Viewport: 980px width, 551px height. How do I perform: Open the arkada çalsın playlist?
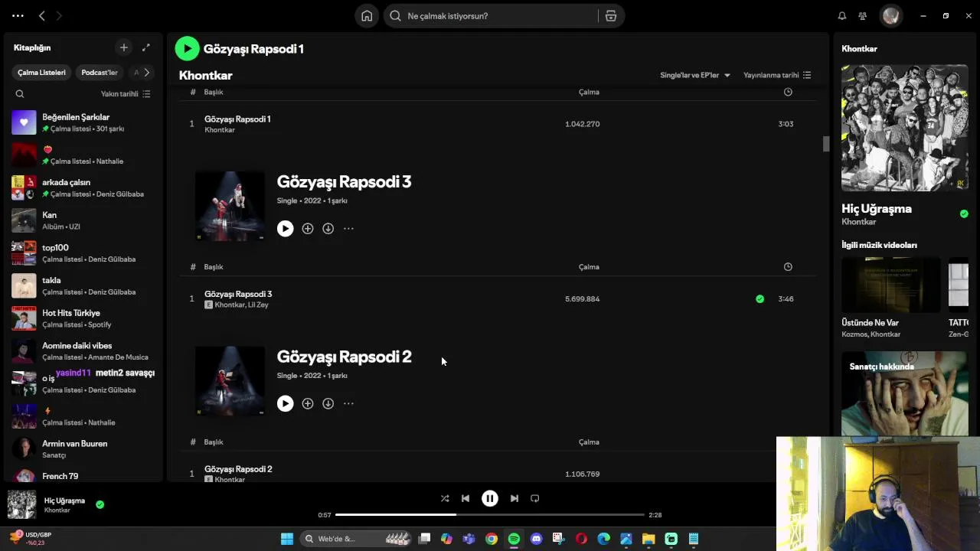click(x=84, y=187)
